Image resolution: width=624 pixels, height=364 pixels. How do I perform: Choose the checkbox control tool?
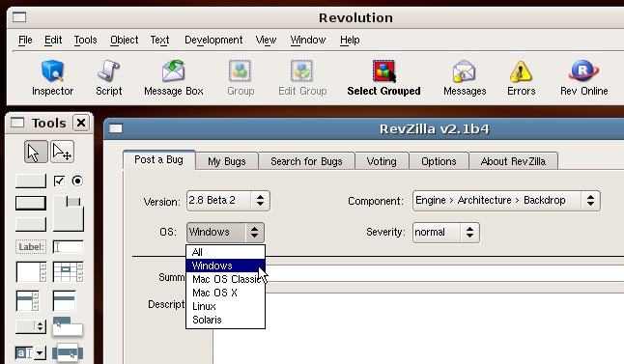[x=59, y=181]
